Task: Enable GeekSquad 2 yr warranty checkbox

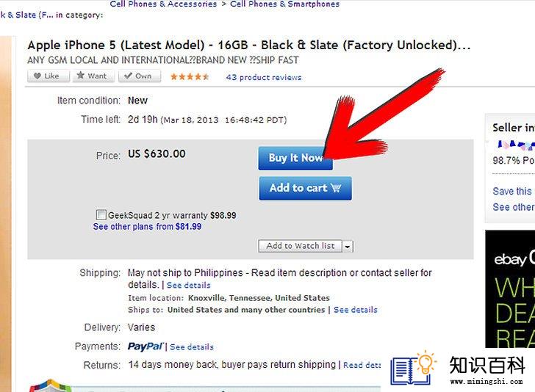Action: [x=101, y=215]
